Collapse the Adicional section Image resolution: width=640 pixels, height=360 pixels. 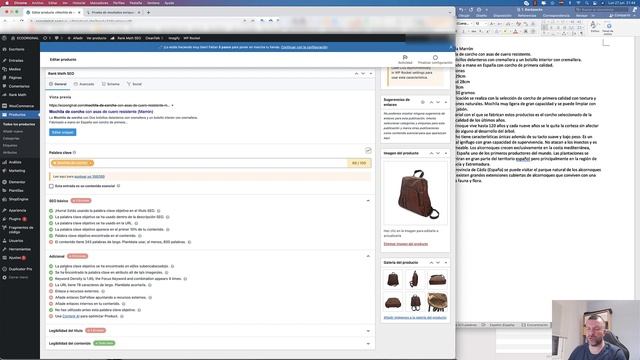pyautogui.click(x=368, y=256)
